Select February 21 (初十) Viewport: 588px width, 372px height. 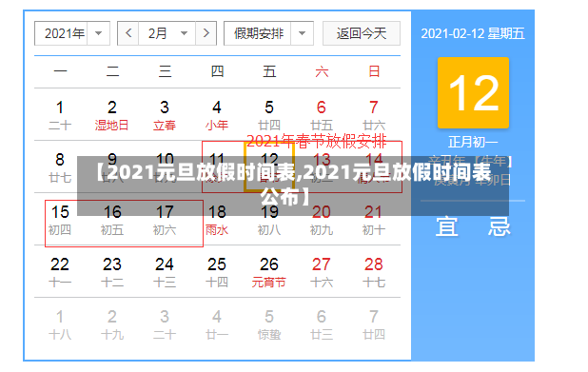[374, 220]
